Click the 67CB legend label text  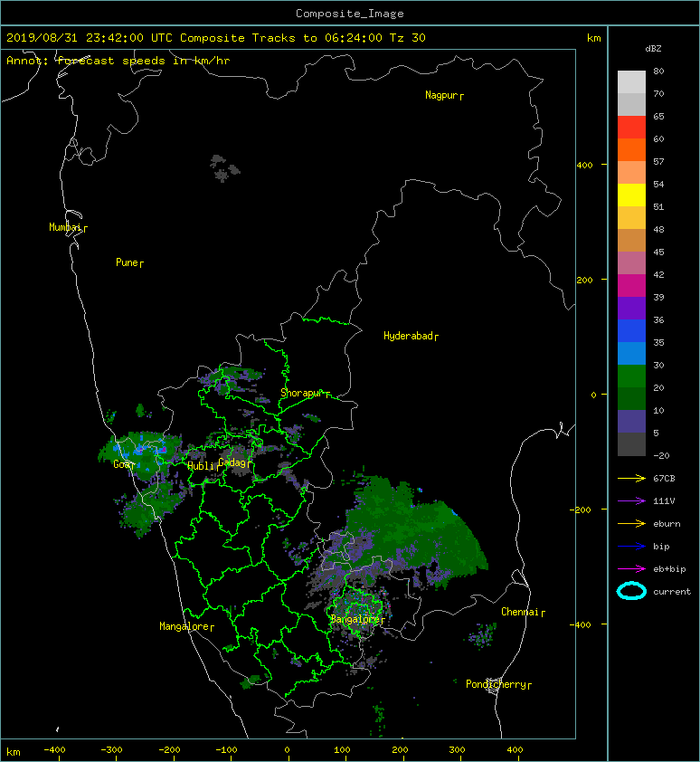coord(664,478)
